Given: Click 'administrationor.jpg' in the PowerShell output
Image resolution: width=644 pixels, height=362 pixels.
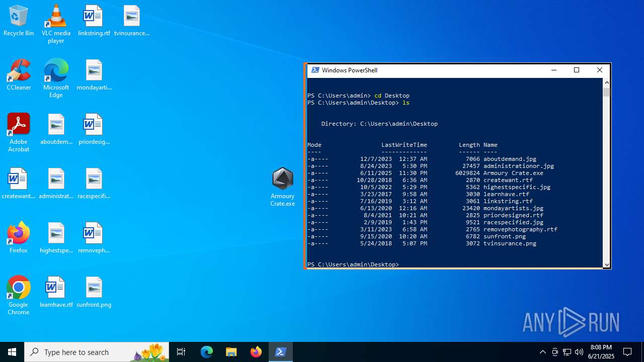Looking at the screenshot, I should (x=519, y=166).
